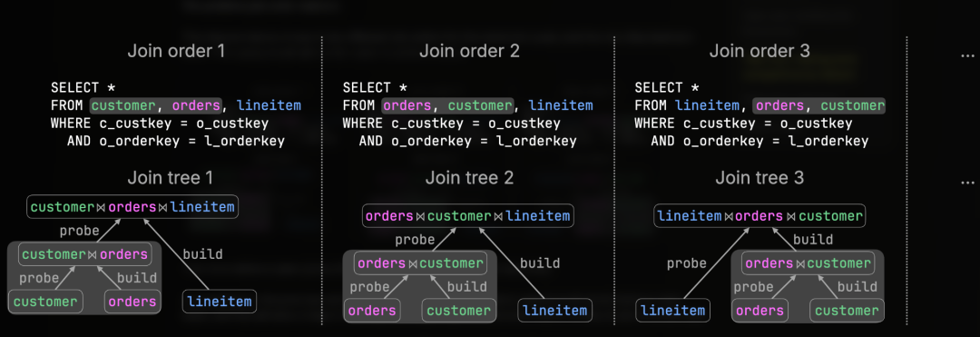
Task: Select root node "customer⋈orders⋈lineitem" in Join tree 1
Action: (132, 206)
